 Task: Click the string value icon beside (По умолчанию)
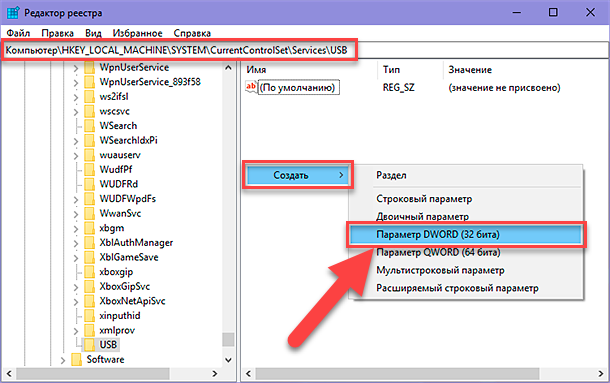251,87
